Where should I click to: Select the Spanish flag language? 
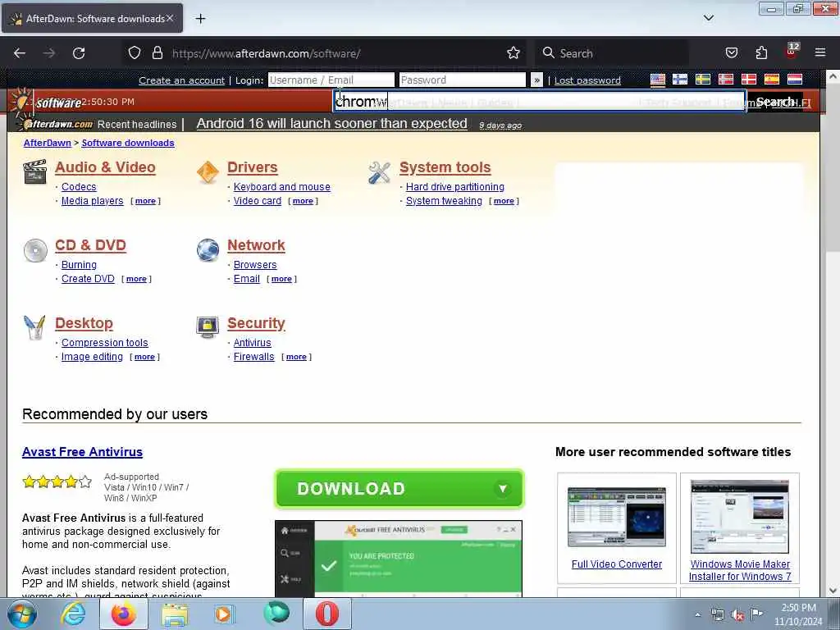click(771, 80)
